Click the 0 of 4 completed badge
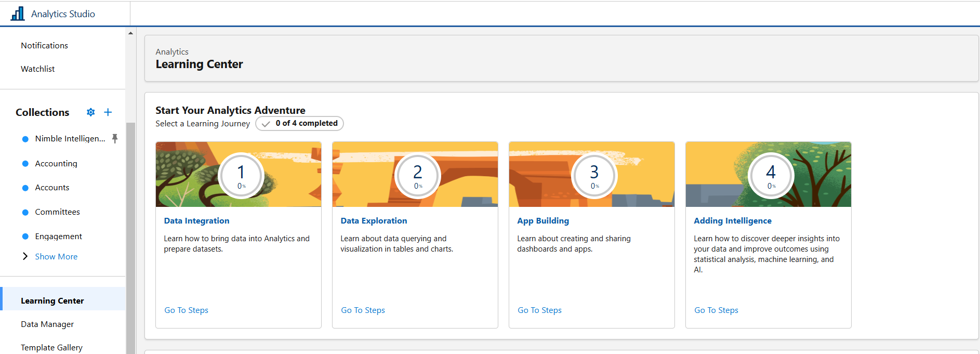Image resolution: width=980 pixels, height=354 pixels. (x=300, y=124)
